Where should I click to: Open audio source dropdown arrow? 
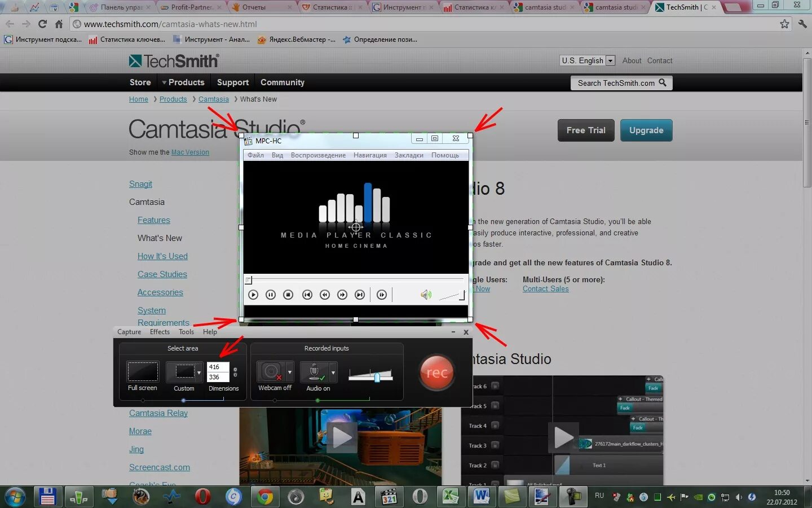click(333, 372)
